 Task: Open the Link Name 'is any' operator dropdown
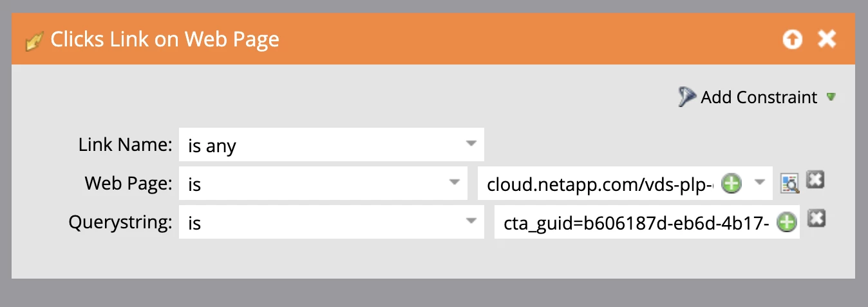pos(331,144)
